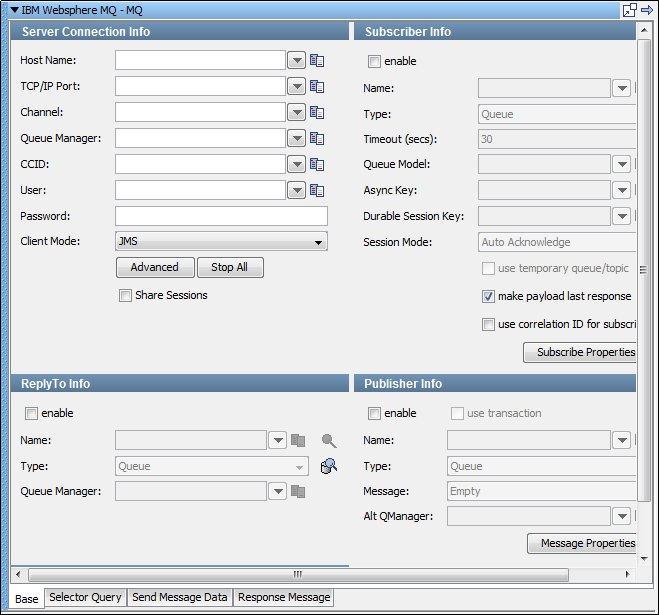Switch to Send Message Data tab

coord(179,597)
